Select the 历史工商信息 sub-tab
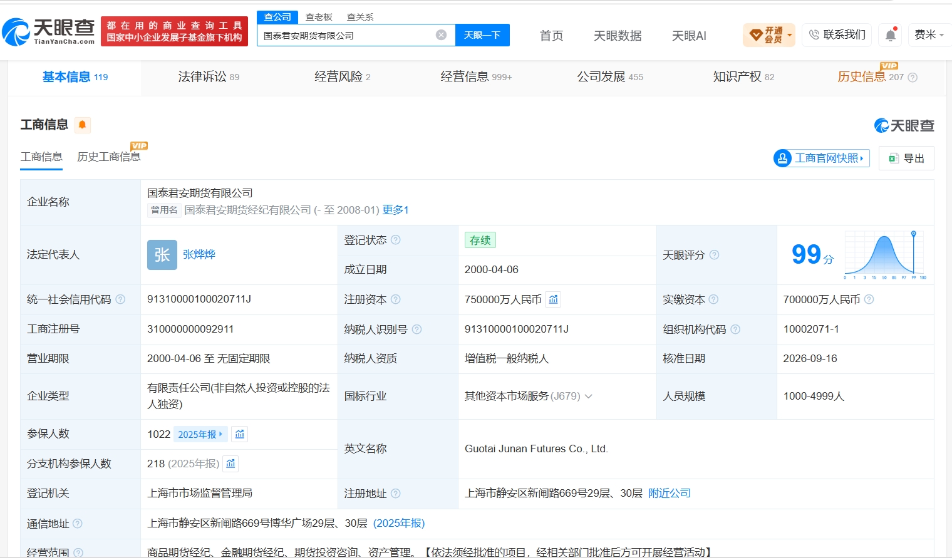The image size is (952, 560). pyautogui.click(x=108, y=157)
